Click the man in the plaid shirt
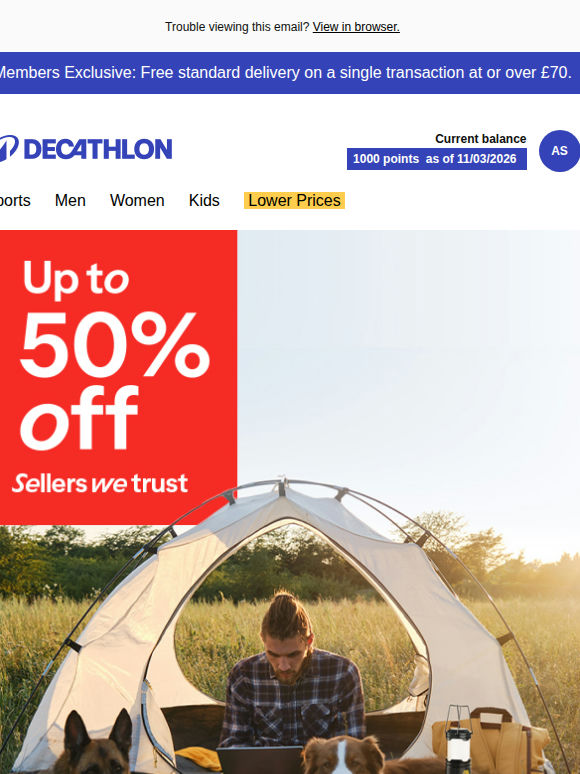 click(x=291, y=681)
